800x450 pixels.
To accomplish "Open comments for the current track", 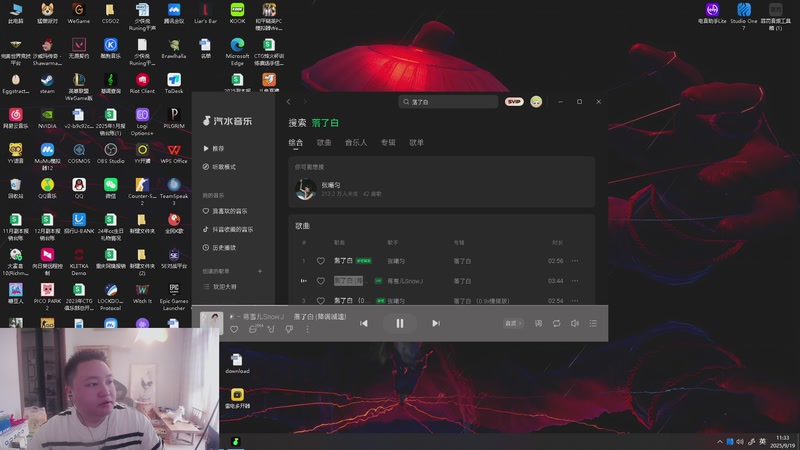I will point(253,330).
